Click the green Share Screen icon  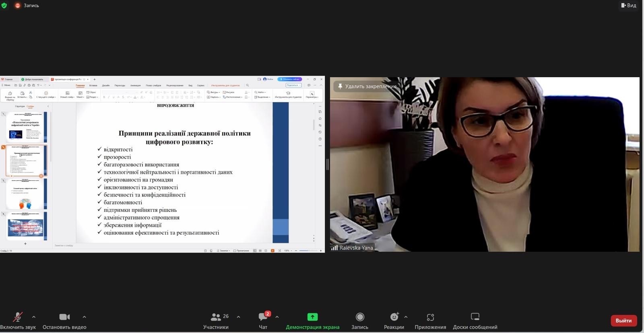tap(312, 317)
